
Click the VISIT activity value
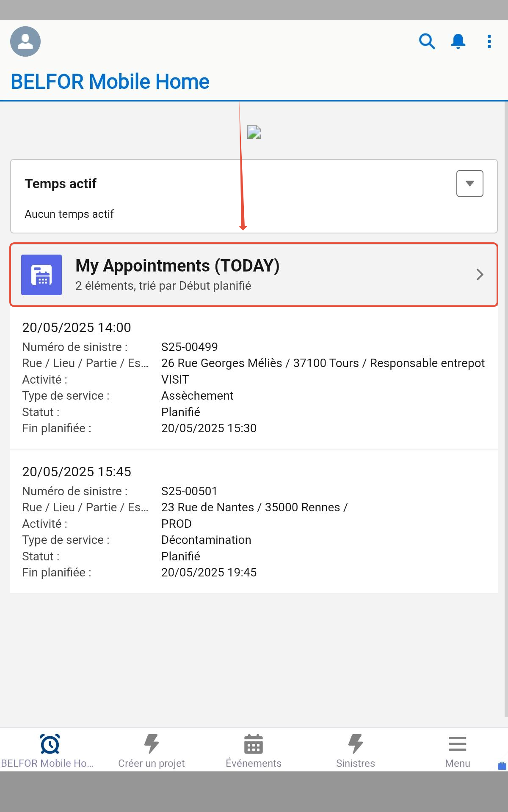[175, 379]
